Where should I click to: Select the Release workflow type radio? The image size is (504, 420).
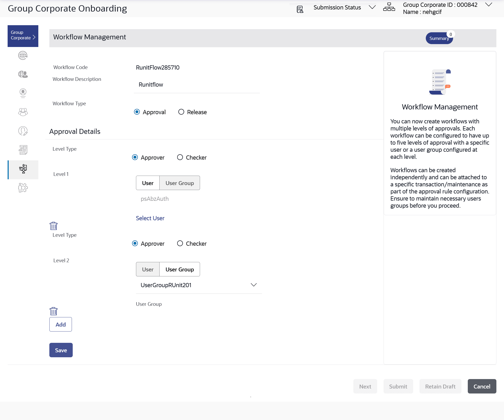point(181,112)
